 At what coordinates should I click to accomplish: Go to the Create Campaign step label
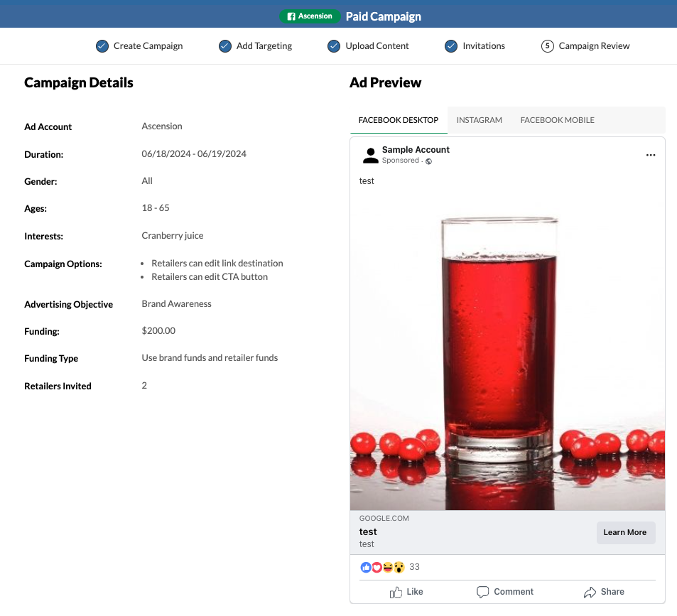tap(148, 45)
